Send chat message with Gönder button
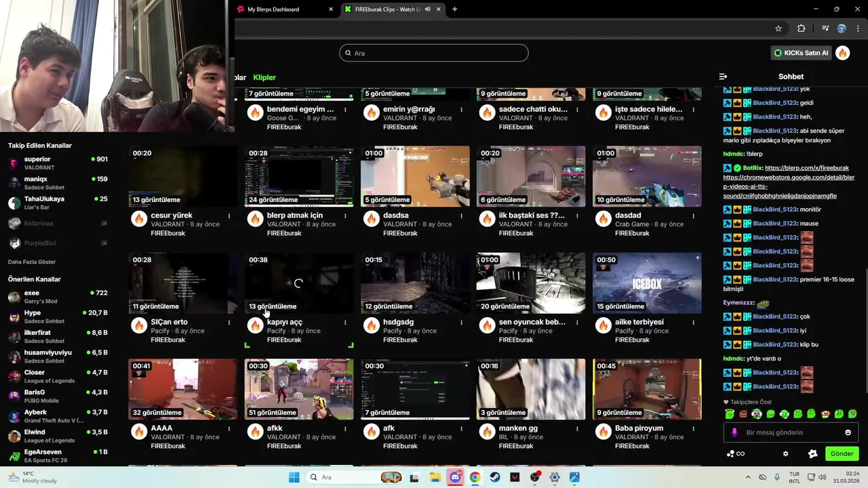 point(842,453)
